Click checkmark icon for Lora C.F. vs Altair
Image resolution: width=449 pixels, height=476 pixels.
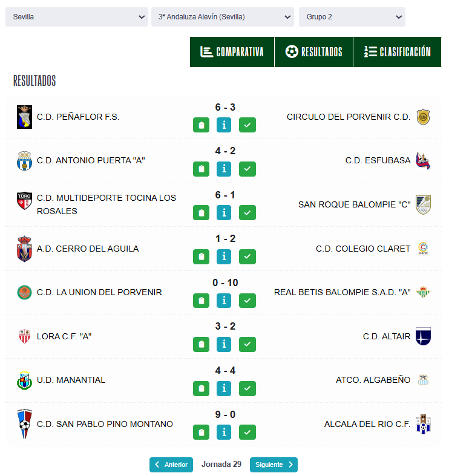247,344
